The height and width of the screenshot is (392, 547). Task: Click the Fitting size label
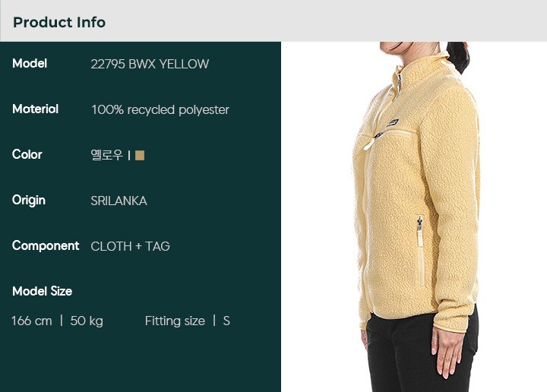175,321
